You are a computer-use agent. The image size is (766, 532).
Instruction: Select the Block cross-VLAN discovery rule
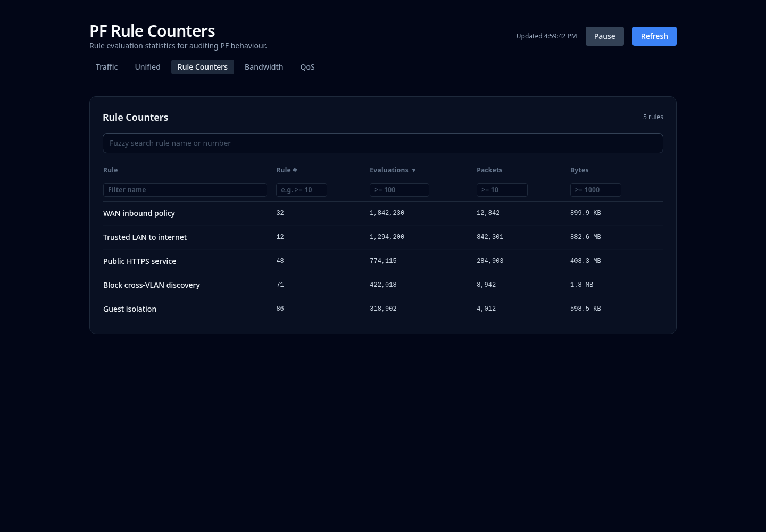pos(383,285)
